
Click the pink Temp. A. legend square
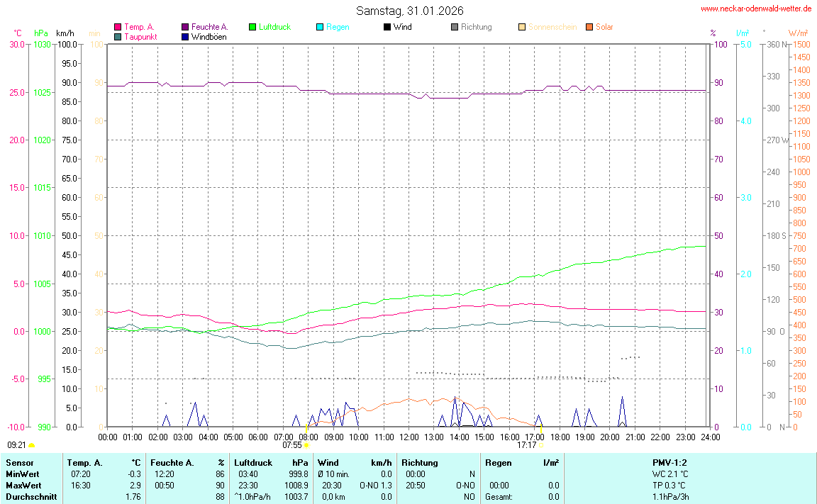[118, 27]
